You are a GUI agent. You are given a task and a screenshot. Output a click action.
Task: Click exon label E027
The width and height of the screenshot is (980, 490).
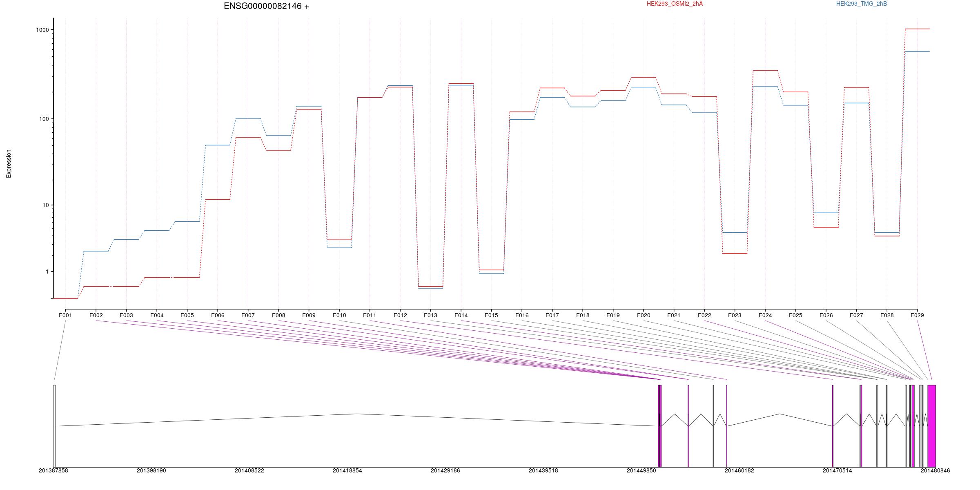856,315
